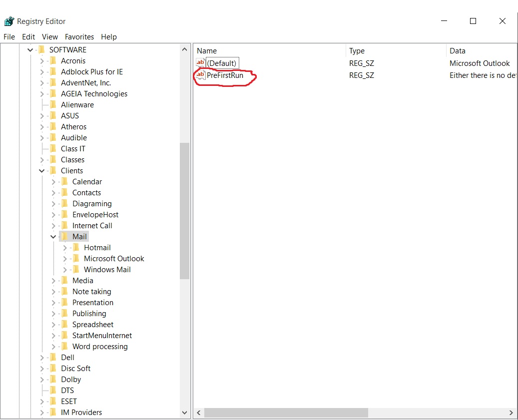Expand the IM Providers key
Viewport: 518px width, 420px height.
(x=42, y=413)
